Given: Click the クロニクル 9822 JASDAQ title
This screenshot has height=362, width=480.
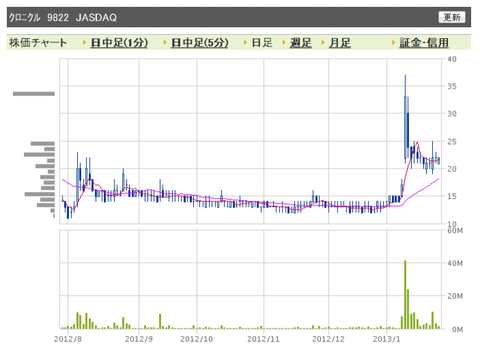Looking at the screenshot, I should (63, 17).
